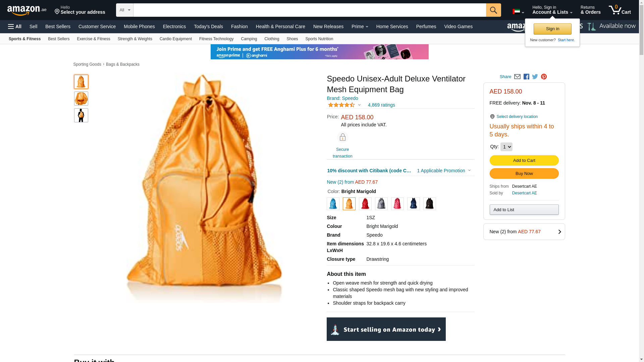Click the Secure transaction lock icon
This screenshot has height=362, width=644.
click(x=342, y=137)
